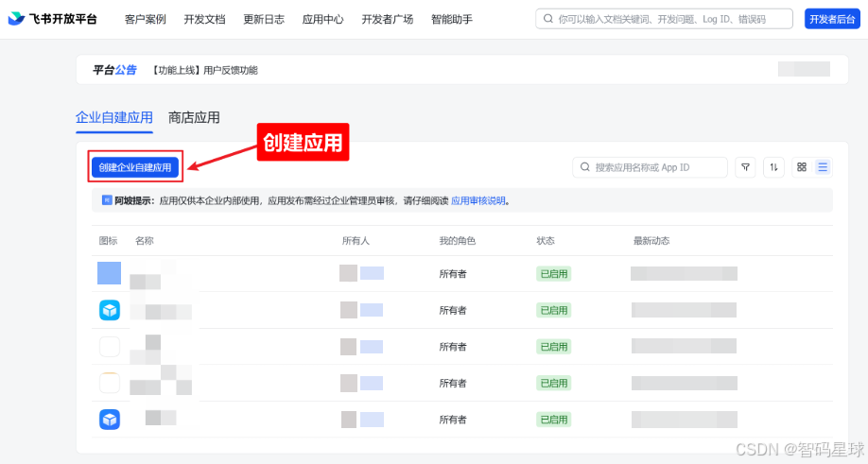Click 创建企业自建应用 button

click(x=135, y=167)
